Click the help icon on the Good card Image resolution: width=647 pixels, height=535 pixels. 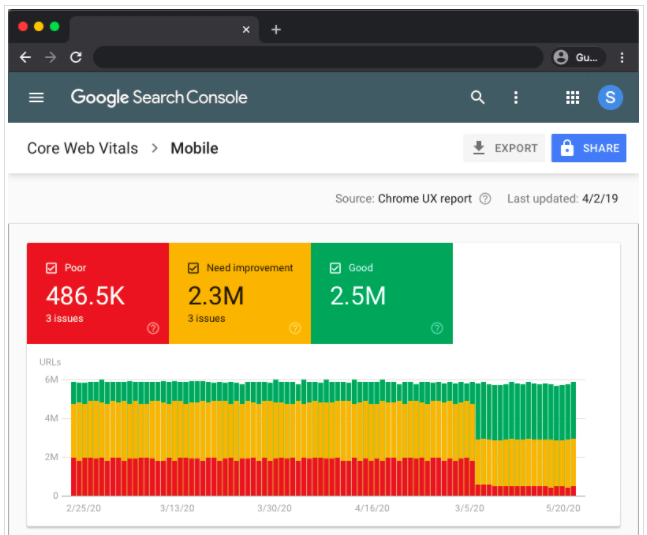(x=437, y=328)
